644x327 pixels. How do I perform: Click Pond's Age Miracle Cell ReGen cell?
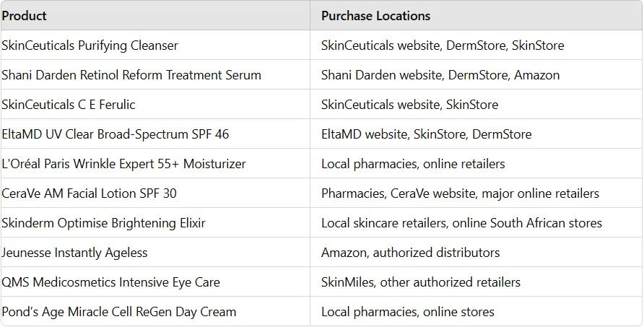(118, 312)
